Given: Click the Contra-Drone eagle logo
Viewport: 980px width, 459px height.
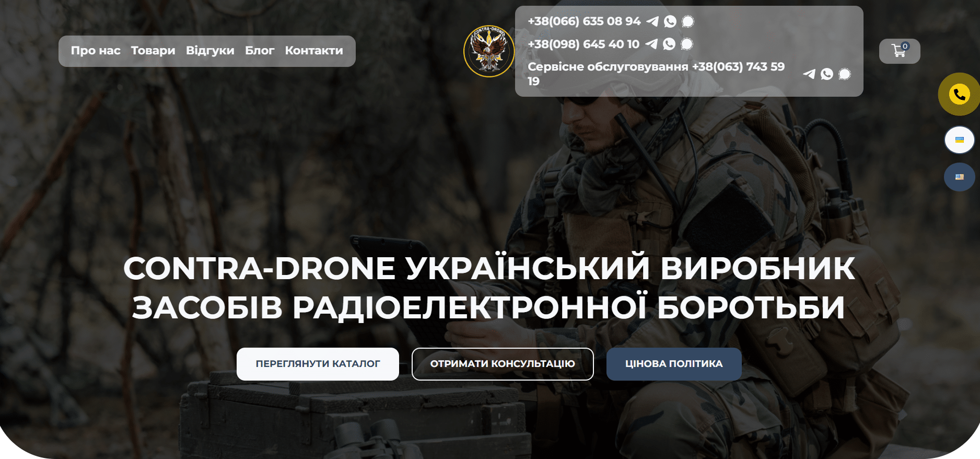Looking at the screenshot, I should click(489, 51).
